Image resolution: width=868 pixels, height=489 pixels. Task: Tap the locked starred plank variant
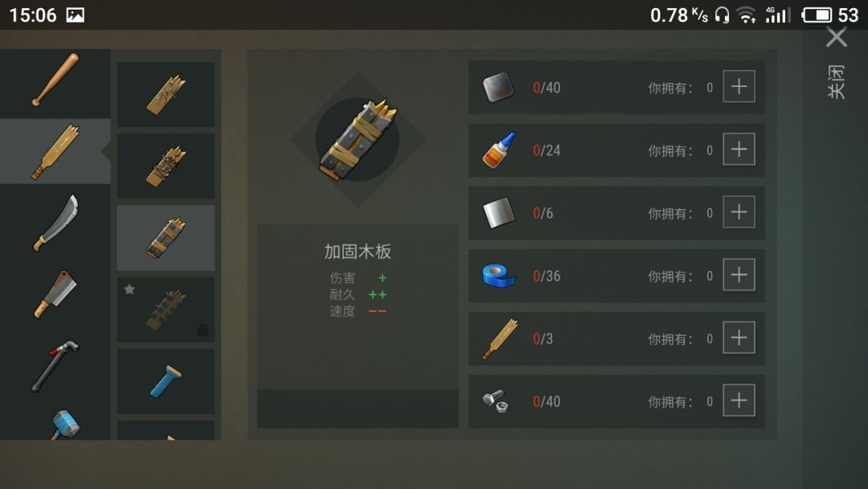point(166,310)
